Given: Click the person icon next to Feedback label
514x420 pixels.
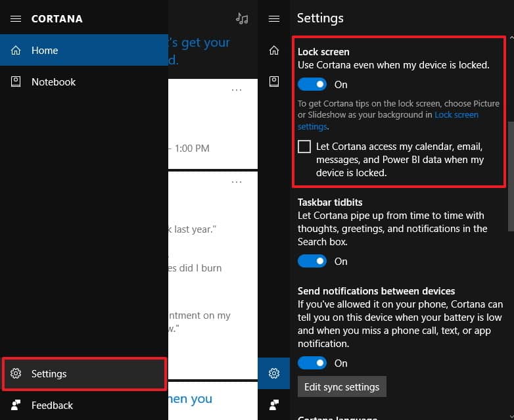Looking at the screenshot, I should click(16, 406).
